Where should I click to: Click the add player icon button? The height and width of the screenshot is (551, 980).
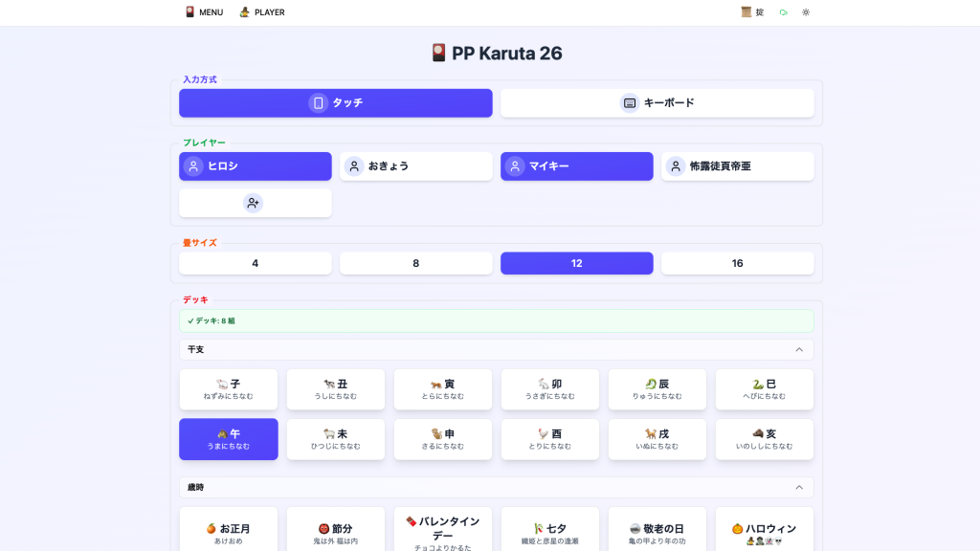255,203
